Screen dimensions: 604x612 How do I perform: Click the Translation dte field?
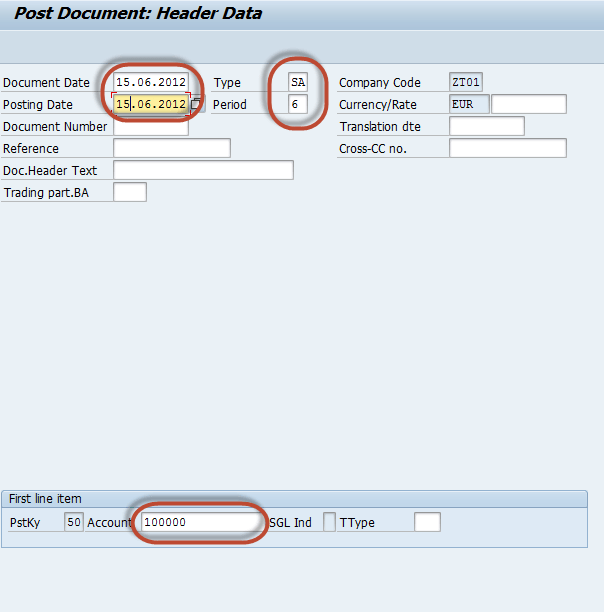[486, 126]
